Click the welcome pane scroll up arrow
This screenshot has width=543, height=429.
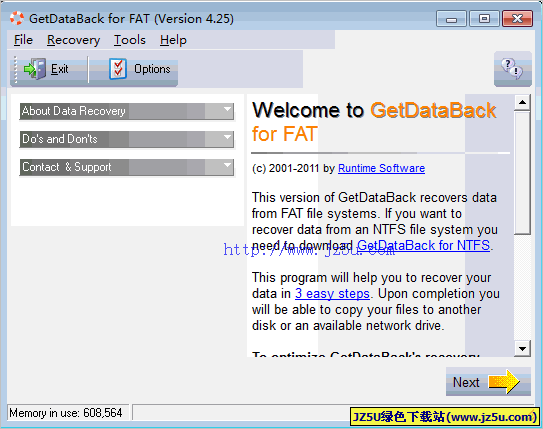[x=522, y=102]
